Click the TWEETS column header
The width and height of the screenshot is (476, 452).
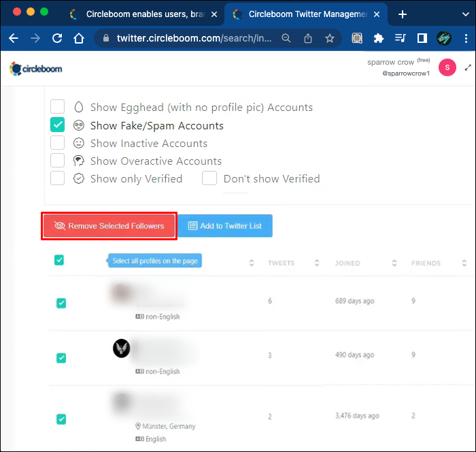point(281,263)
